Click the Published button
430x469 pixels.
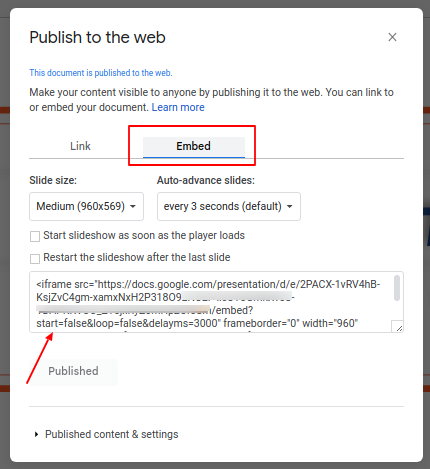click(73, 371)
